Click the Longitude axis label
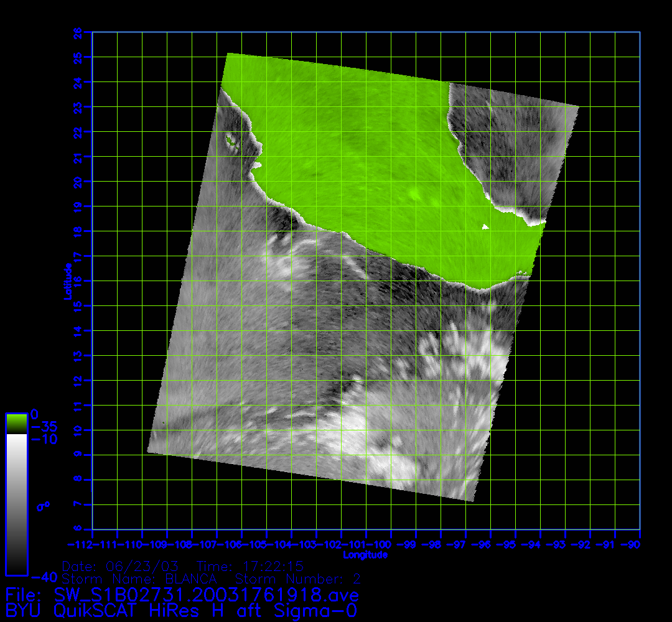The width and height of the screenshot is (672, 622). 365,555
